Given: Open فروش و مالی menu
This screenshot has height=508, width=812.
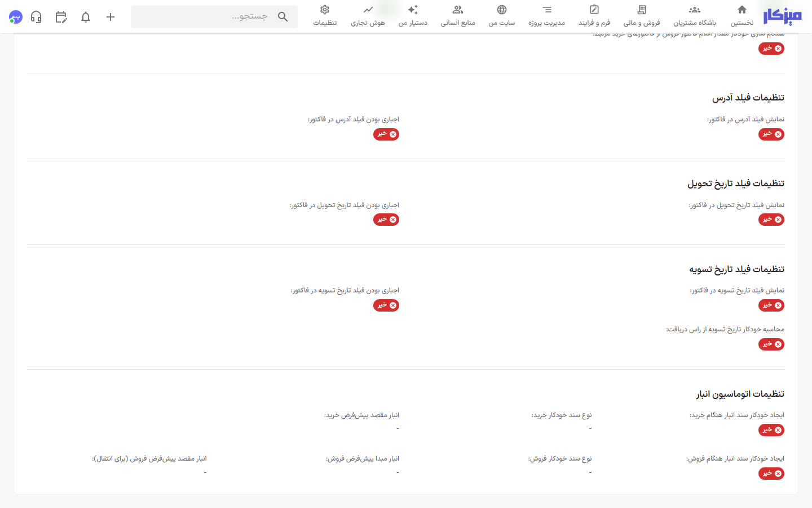Looking at the screenshot, I should (x=642, y=16).
